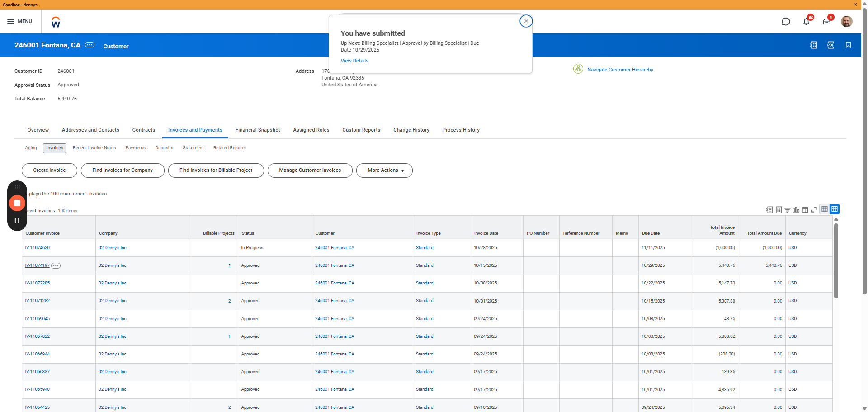
Task: Open the notifications bell
Action: click(x=806, y=21)
